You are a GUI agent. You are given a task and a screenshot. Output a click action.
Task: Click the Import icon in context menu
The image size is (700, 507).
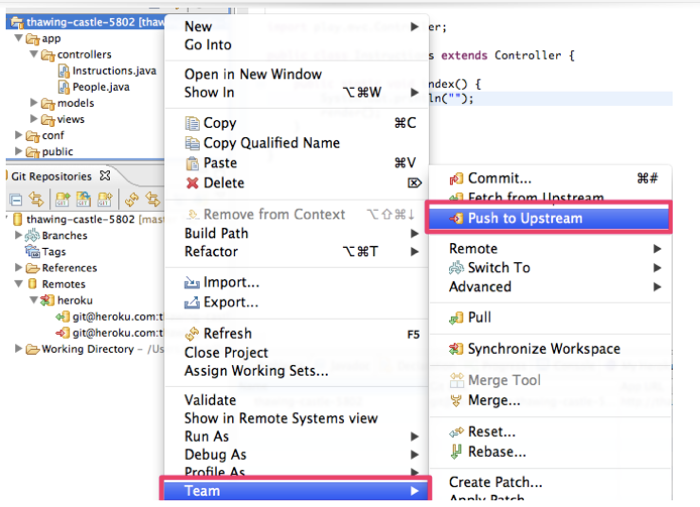point(192,283)
